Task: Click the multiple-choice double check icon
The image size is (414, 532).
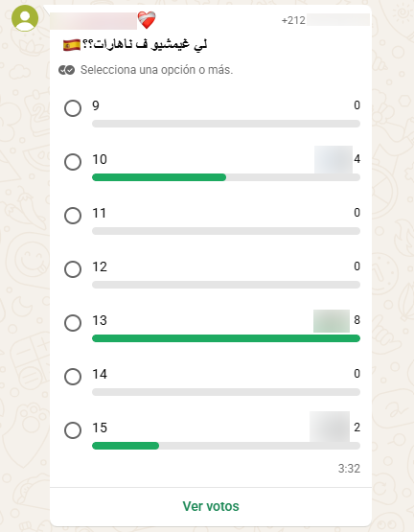Action: [66, 70]
